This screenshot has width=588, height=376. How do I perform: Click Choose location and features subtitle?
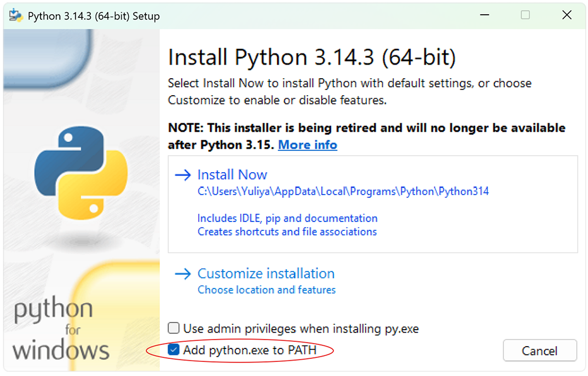coord(266,290)
